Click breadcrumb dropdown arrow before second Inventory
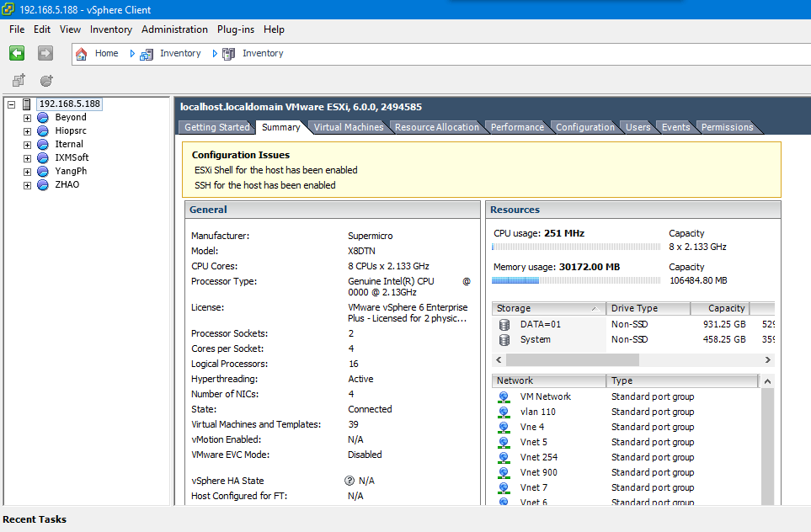Screen dimensions: 811x532 (215, 54)
